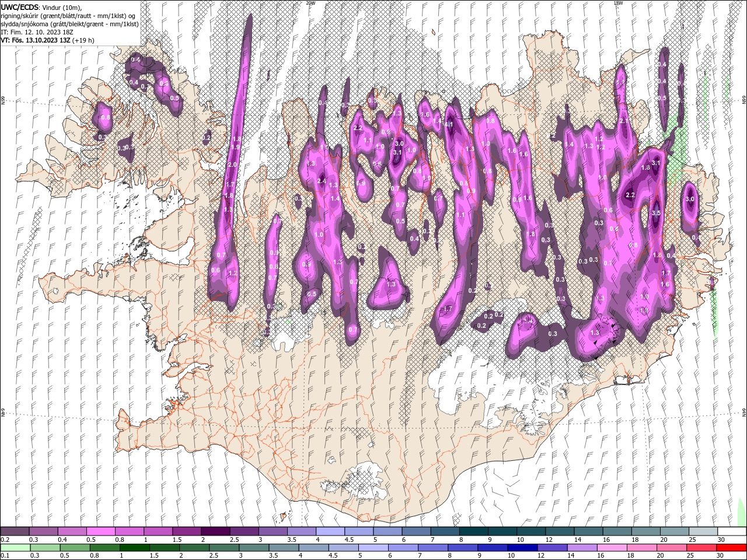Select the 'slydda/snjókoma (grátt/bleikt/grænt - mm/1klst)' line
747x560 pixels.
[x=69, y=24]
